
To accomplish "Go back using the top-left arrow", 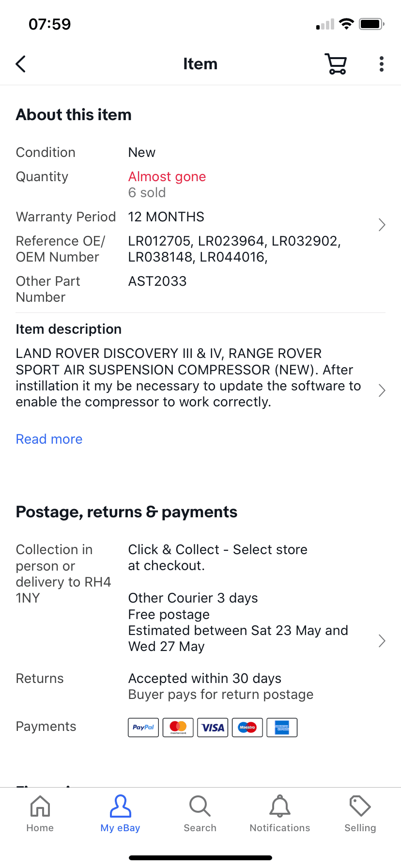I will (20, 64).
